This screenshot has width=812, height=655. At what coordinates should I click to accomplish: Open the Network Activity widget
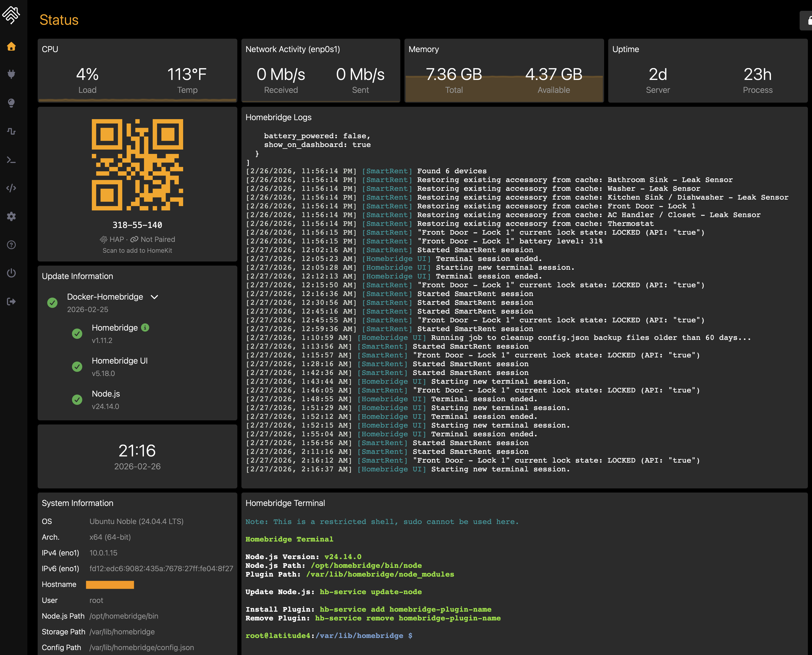321,71
